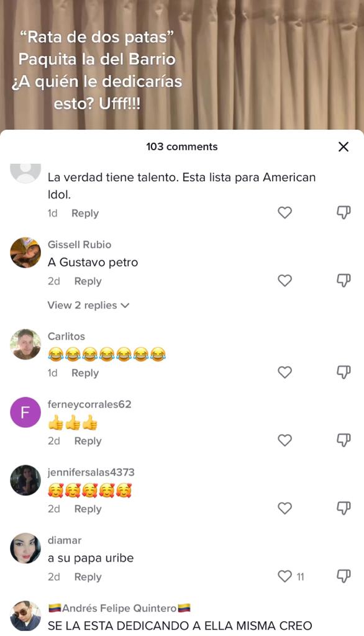Expand View 2 replies under Gissell Rubio

88,305
